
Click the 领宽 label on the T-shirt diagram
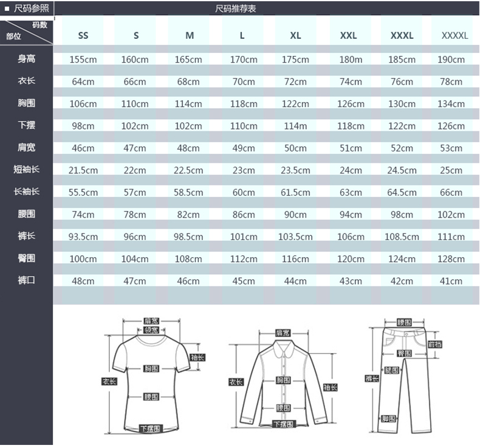[151, 331]
